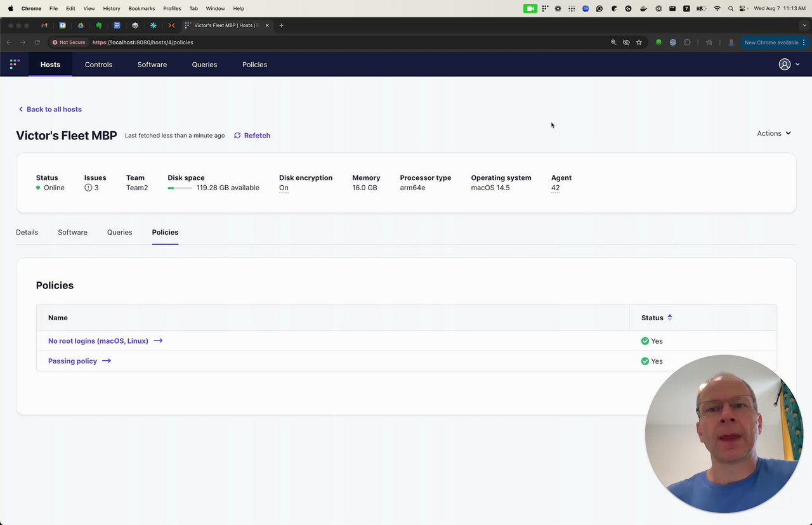This screenshot has height=525, width=812.
Task: Go to the Controls nav section
Action: (x=98, y=65)
